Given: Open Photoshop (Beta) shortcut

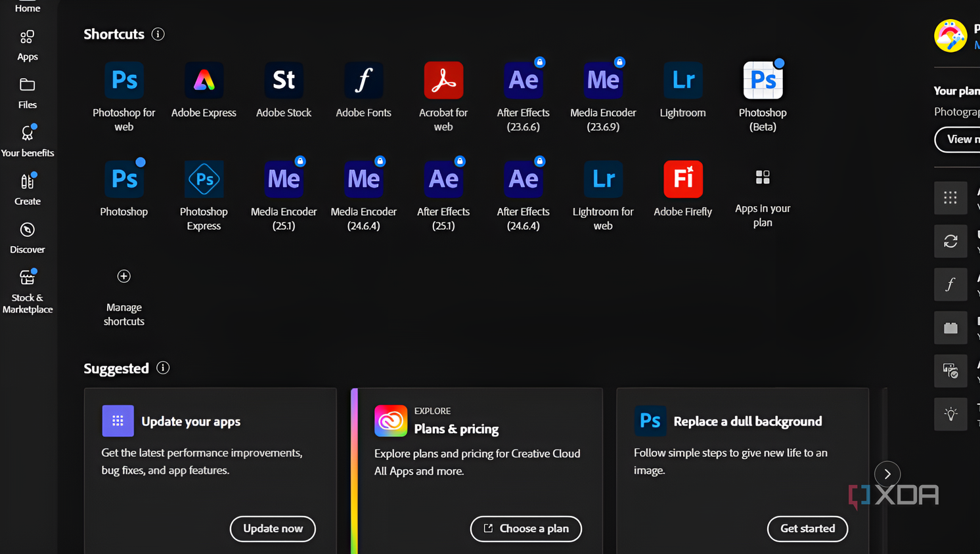Looking at the screenshot, I should pyautogui.click(x=763, y=80).
